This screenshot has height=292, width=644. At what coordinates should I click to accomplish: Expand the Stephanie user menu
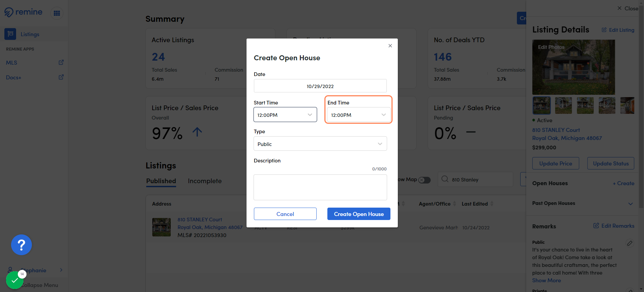click(x=61, y=270)
